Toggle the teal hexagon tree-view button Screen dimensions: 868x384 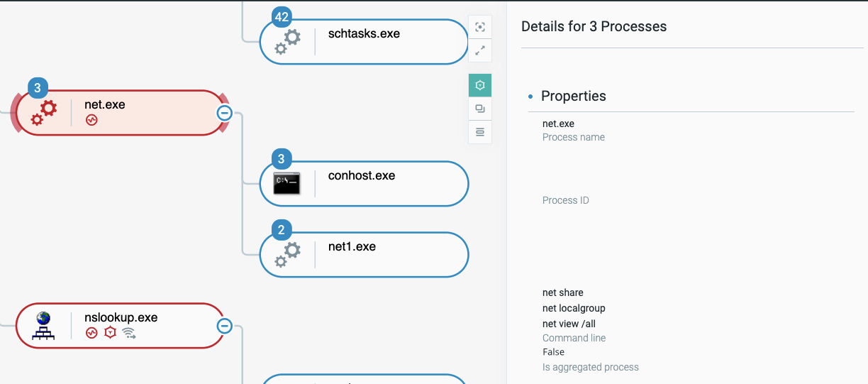[x=480, y=85]
